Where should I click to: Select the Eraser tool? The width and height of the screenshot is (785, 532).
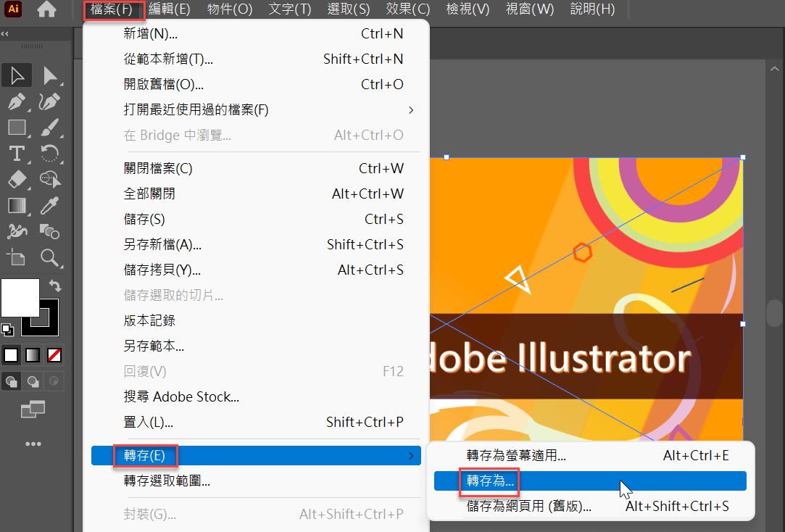[17, 179]
